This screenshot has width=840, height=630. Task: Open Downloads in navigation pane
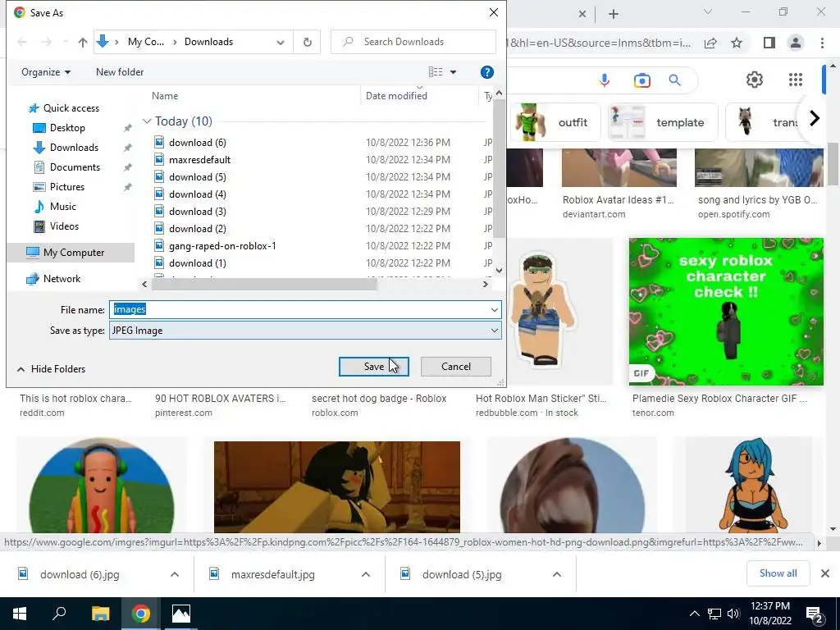[73, 148]
